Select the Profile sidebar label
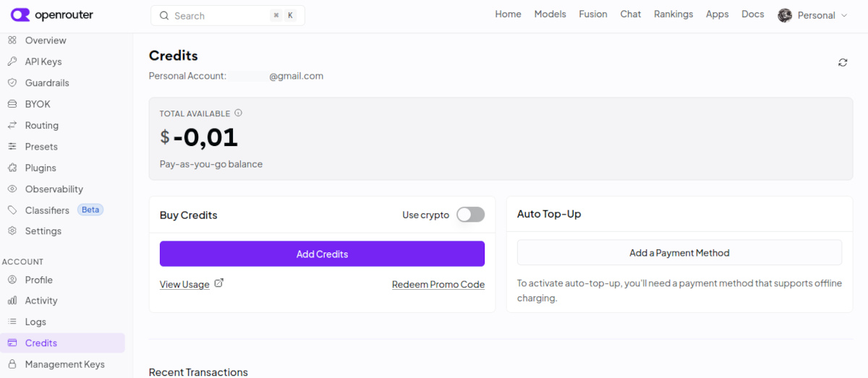868x378 pixels. [39, 280]
